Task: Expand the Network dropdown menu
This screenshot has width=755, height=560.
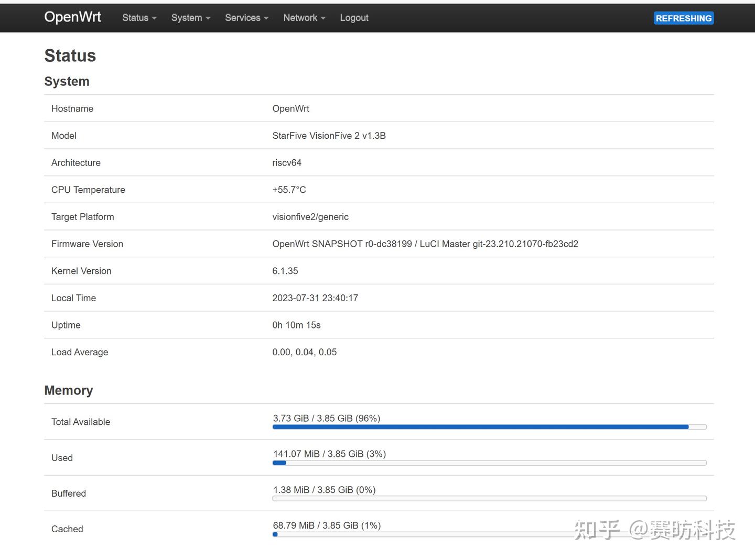Action: point(304,18)
